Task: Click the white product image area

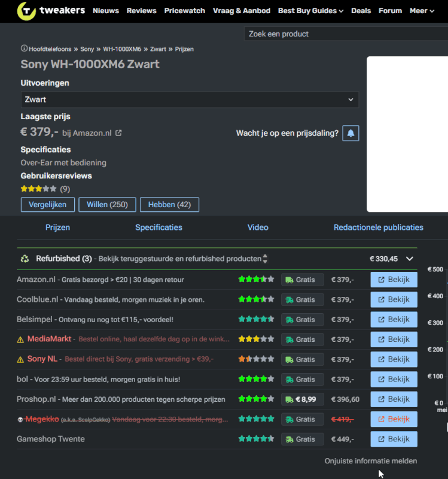Action: pyautogui.click(x=407, y=134)
